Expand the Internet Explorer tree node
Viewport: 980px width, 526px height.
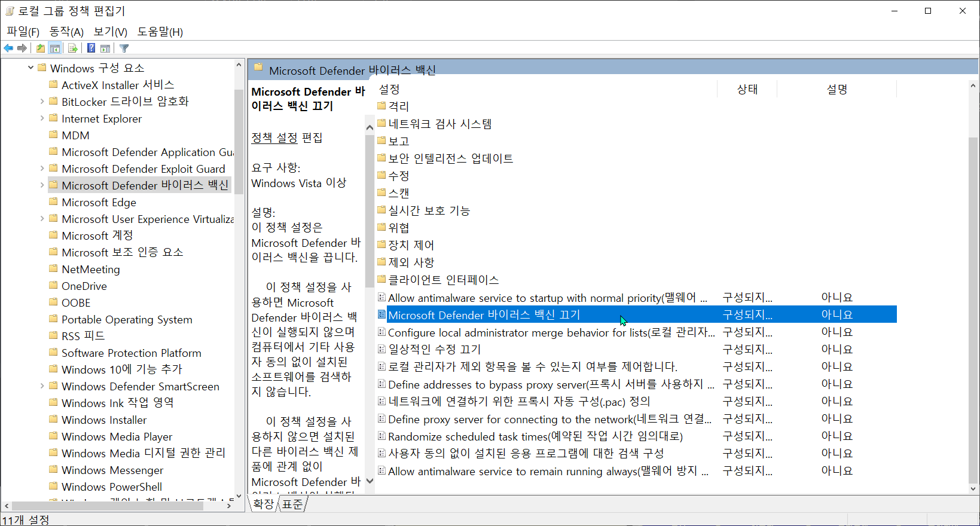click(42, 118)
